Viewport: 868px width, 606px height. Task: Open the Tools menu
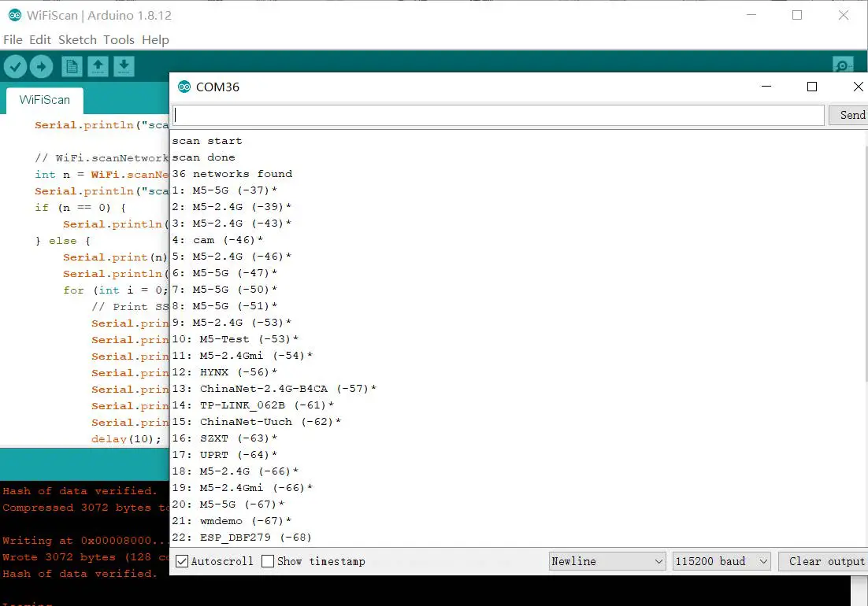pos(118,39)
